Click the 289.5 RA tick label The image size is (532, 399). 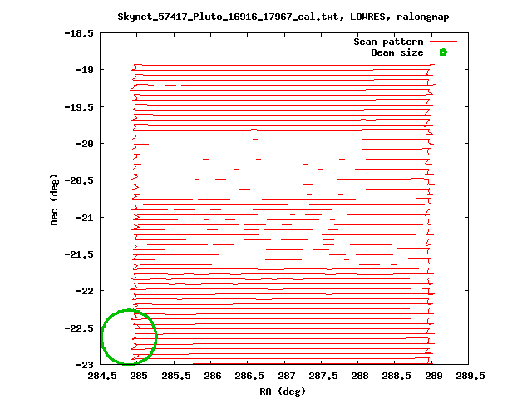[470, 376]
